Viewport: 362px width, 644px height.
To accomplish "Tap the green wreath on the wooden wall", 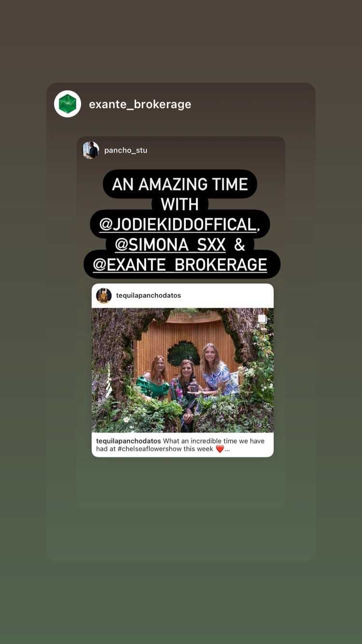I will pyautogui.click(x=184, y=352).
